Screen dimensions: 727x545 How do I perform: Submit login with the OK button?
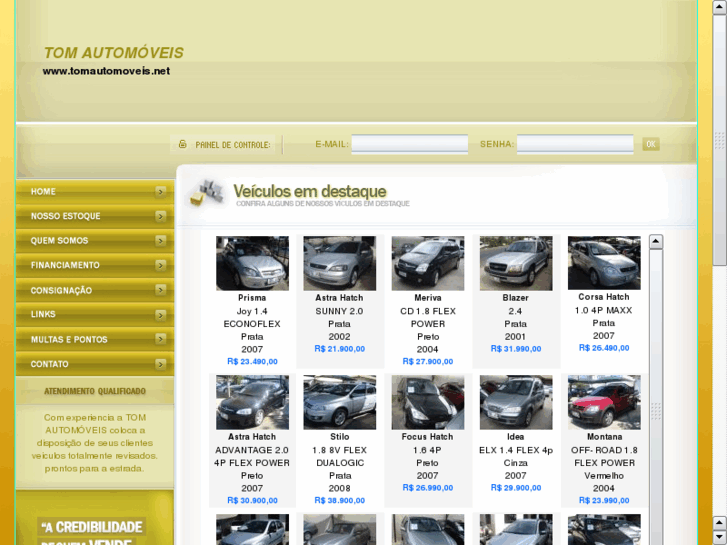tap(650, 144)
